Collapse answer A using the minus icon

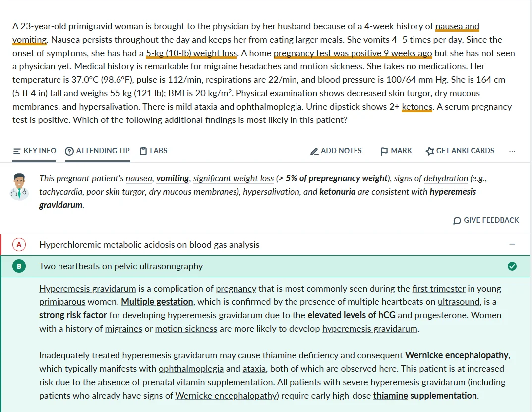[512, 245]
